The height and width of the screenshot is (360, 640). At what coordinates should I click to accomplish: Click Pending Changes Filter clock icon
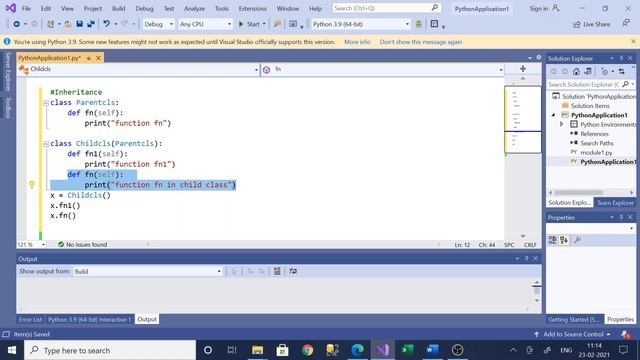[604, 71]
